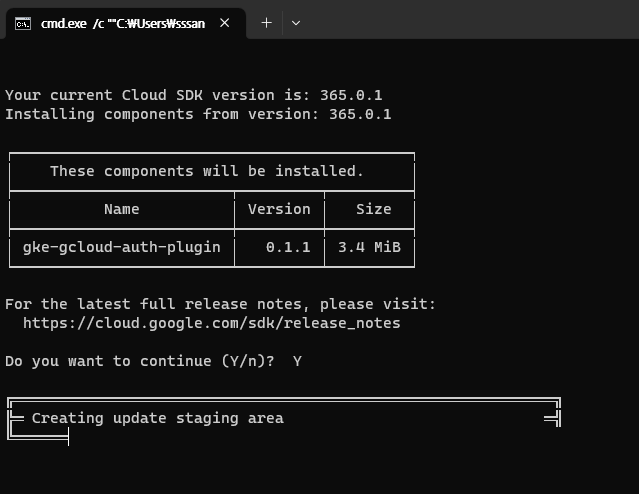Click the cmd.exe icon in the tab

pos(23,23)
